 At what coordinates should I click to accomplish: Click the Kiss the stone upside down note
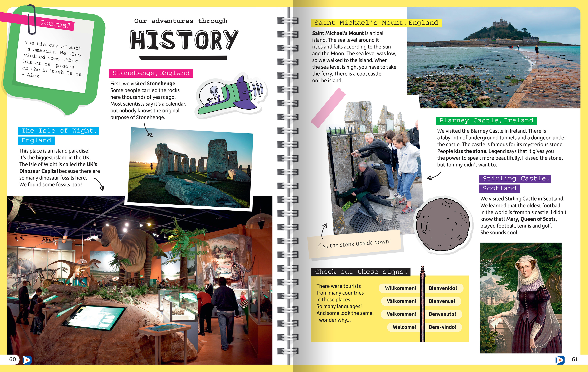coord(354,244)
